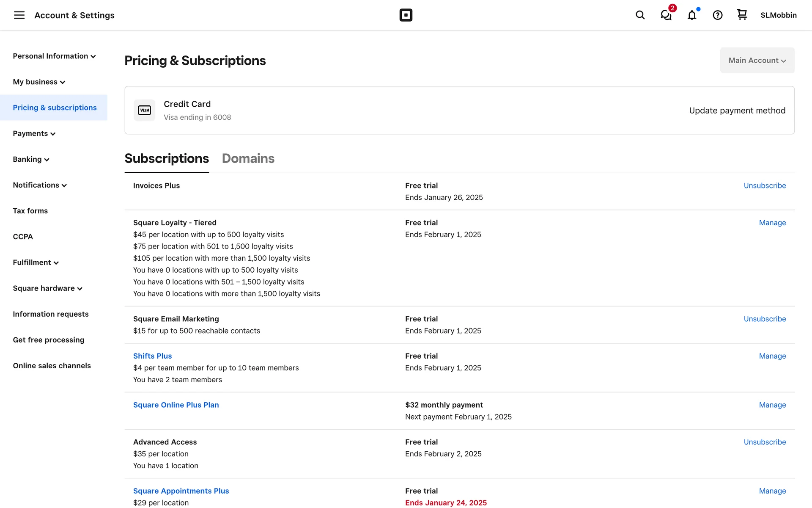Open the shopping cart icon
The image size is (812, 508).
point(742,15)
